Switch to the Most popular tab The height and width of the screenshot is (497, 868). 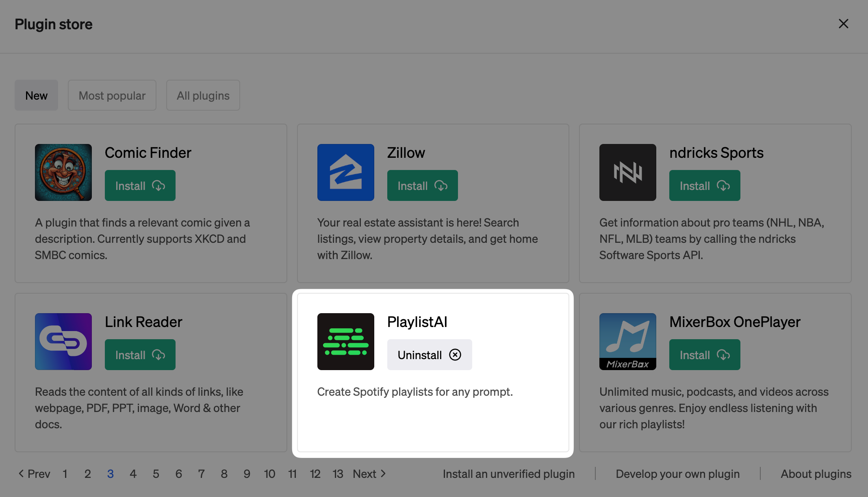pyautogui.click(x=112, y=95)
